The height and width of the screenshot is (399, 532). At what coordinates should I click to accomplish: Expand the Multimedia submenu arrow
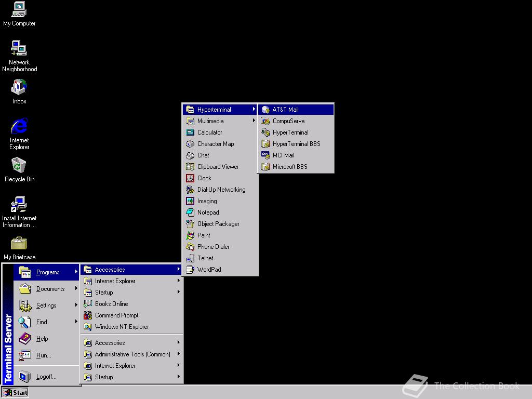[x=254, y=121]
